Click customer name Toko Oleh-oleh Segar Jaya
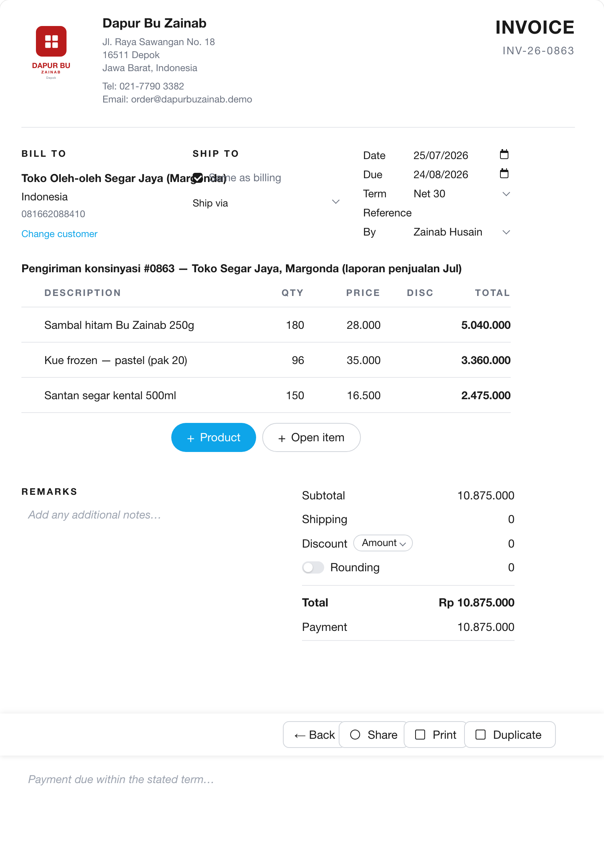604x868 pixels. point(124,178)
